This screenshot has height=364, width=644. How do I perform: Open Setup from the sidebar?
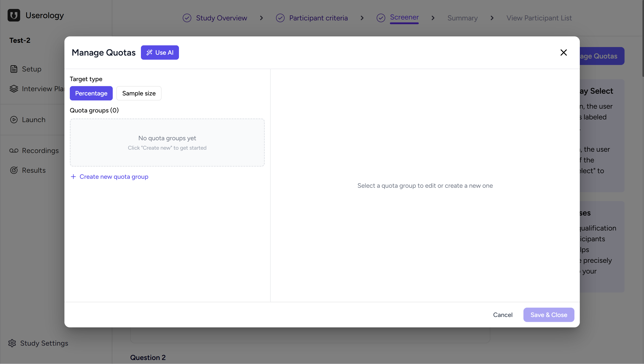pos(32,69)
